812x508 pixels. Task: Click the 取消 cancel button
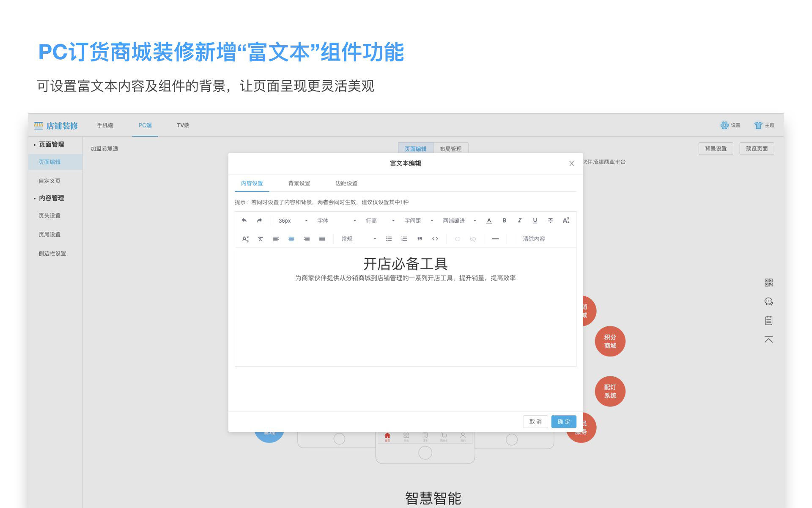tap(535, 422)
